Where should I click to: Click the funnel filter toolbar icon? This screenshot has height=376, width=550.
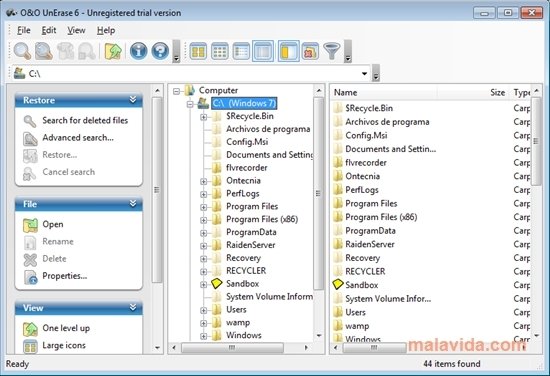(x=332, y=52)
